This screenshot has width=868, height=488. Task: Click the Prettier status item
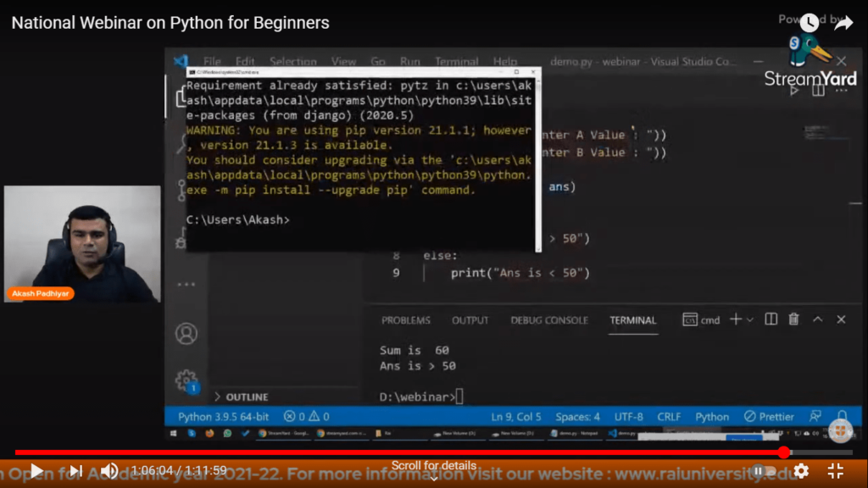point(769,417)
